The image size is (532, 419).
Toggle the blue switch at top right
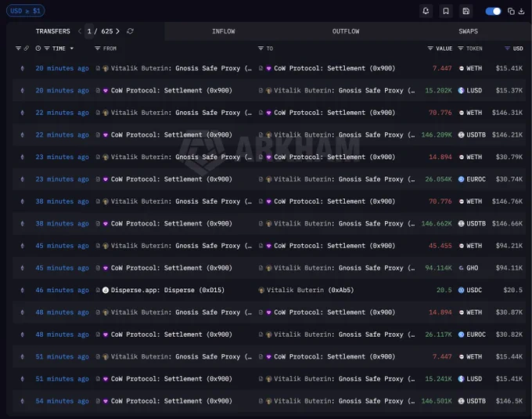coord(493,11)
